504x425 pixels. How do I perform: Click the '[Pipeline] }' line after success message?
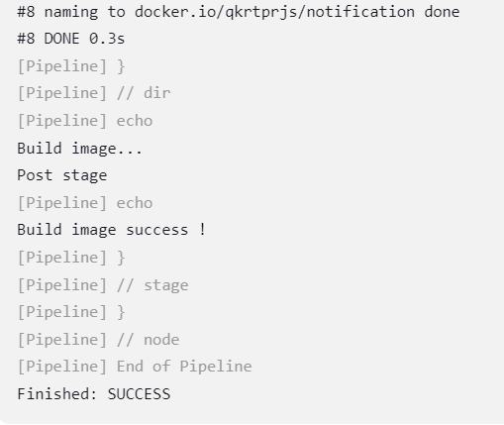click(71, 258)
